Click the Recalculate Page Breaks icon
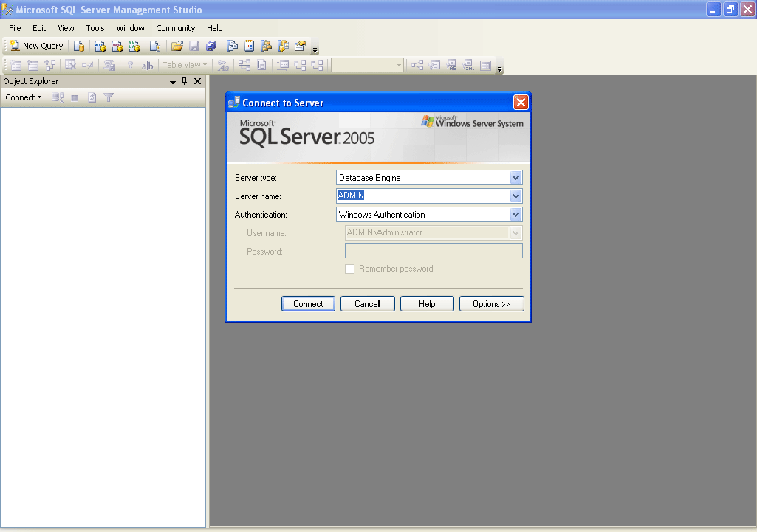The image size is (757, 532). [x=261, y=65]
